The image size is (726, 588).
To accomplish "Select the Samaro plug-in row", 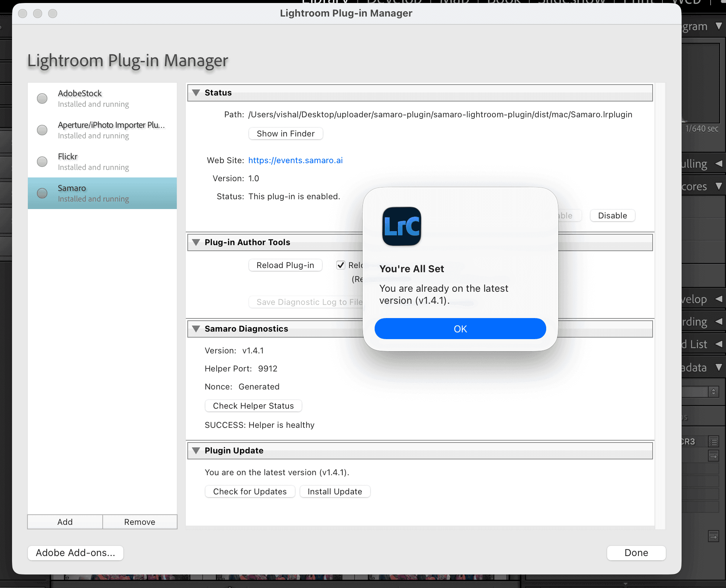I will tap(102, 193).
